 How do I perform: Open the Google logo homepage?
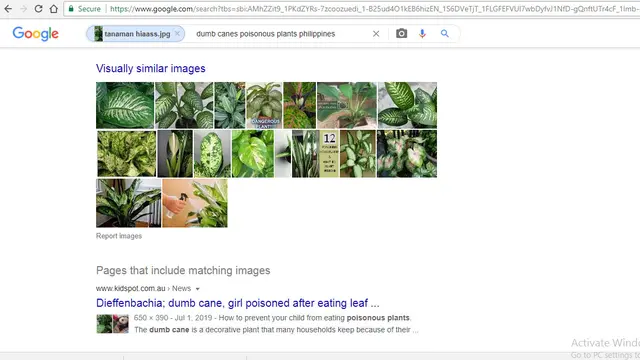36,33
